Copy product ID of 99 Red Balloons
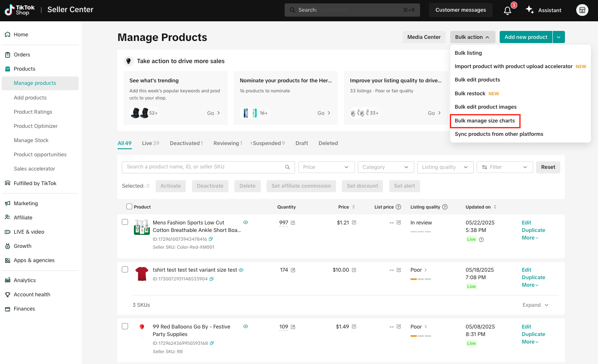The height and width of the screenshot is (364, 598). [x=212, y=343]
